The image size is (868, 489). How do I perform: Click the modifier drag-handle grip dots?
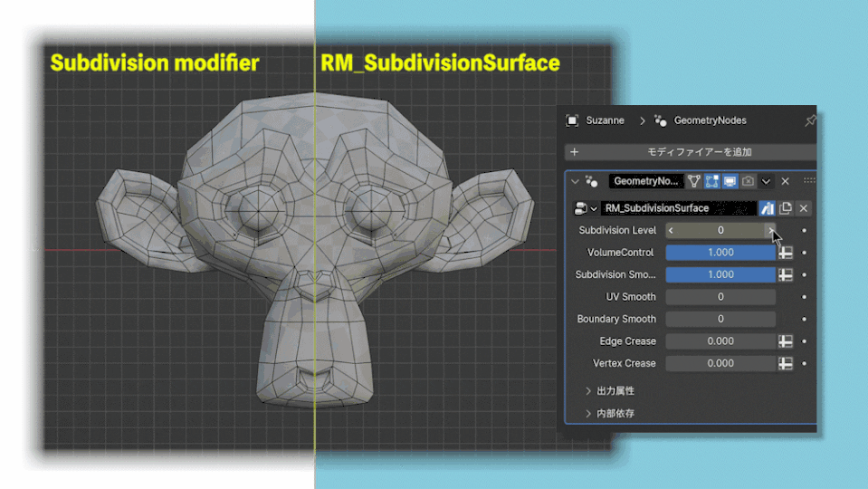[809, 180]
